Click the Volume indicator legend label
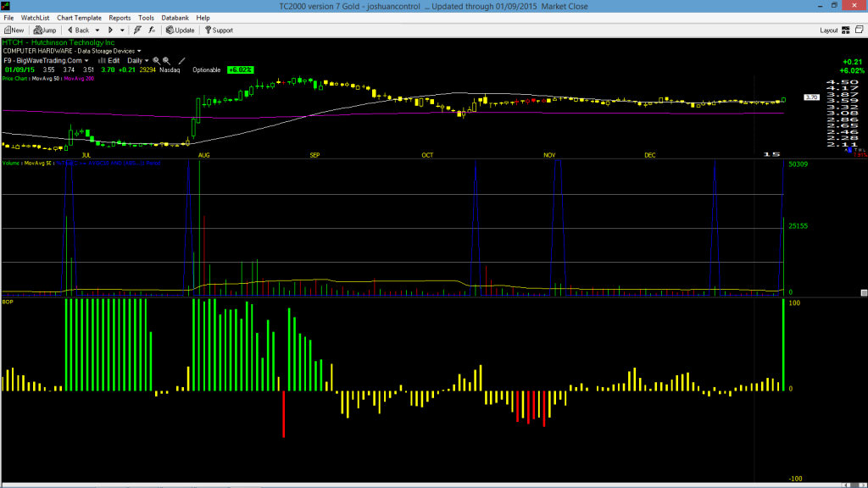 (11, 164)
